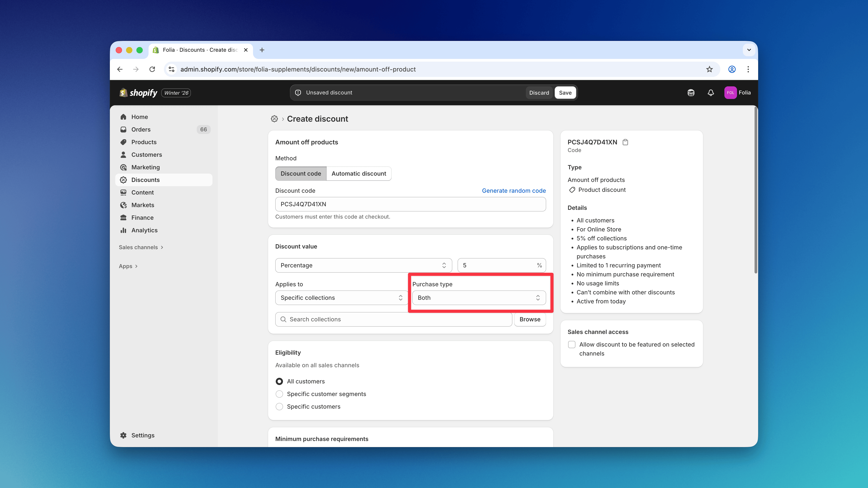Screen dimensions: 868x488
Task: Switch method to Discount code
Action: click(x=301, y=174)
